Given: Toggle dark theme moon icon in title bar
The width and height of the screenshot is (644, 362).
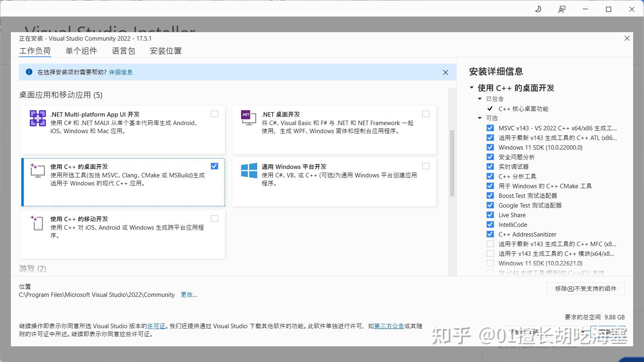Looking at the screenshot, I should coord(538,9).
